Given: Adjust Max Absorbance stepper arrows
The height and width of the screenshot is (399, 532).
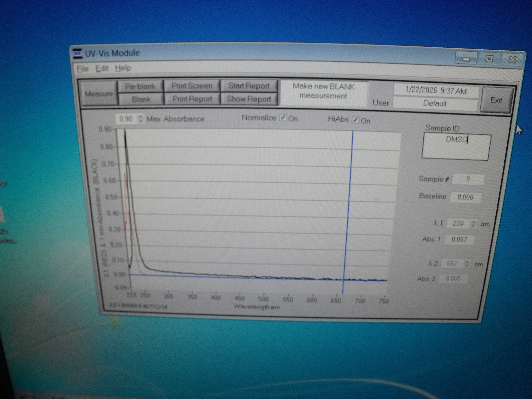Looking at the screenshot, I should tap(141, 119).
